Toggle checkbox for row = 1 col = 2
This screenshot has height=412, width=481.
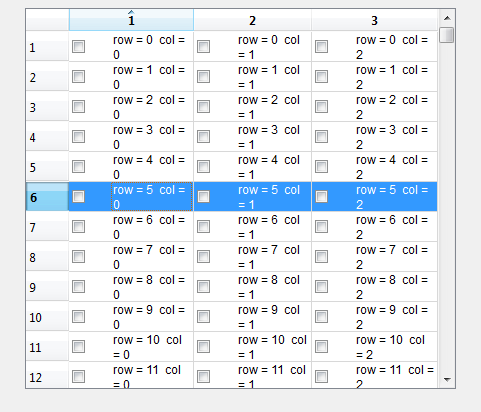(x=321, y=76)
